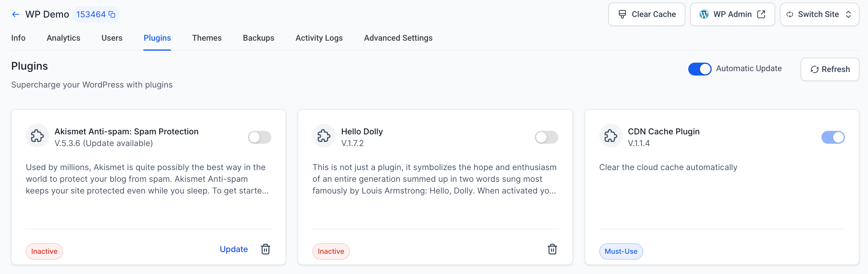
Task: Click the Akismet plugin puzzle icon
Action: tap(37, 136)
